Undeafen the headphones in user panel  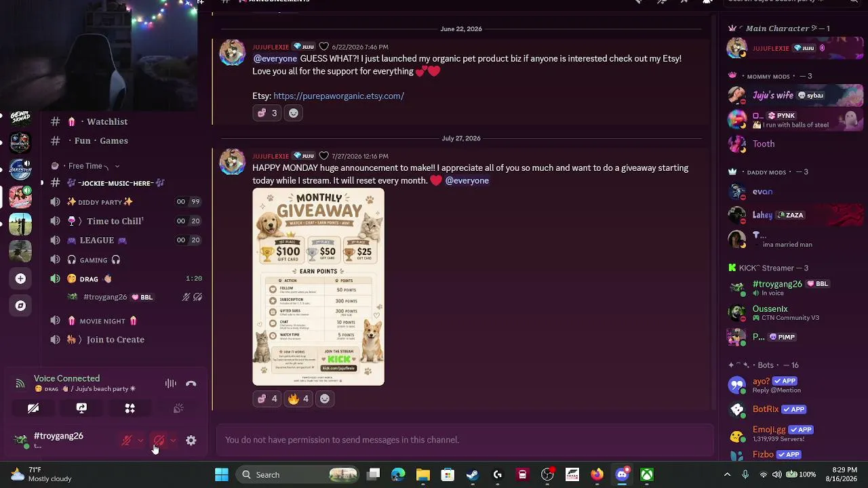tap(159, 441)
